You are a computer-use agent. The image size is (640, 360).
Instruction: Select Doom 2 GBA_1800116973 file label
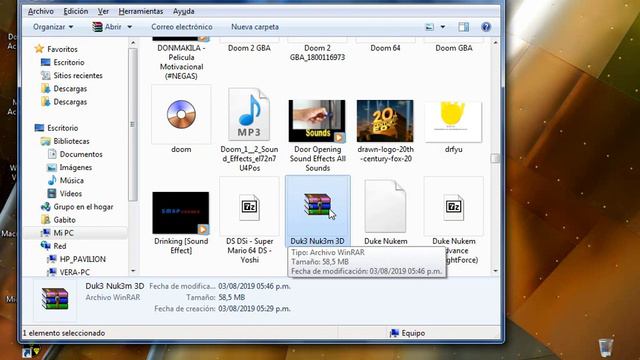click(x=318, y=53)
